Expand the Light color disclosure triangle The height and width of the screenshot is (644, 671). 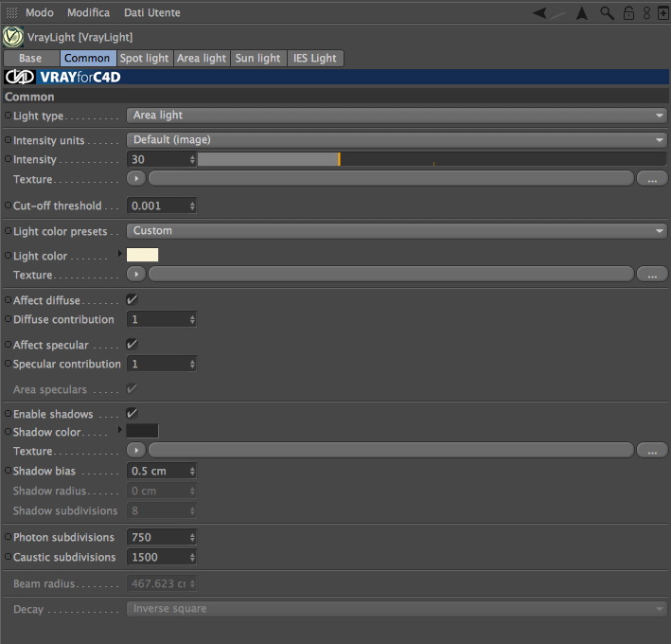pos(120,254)
